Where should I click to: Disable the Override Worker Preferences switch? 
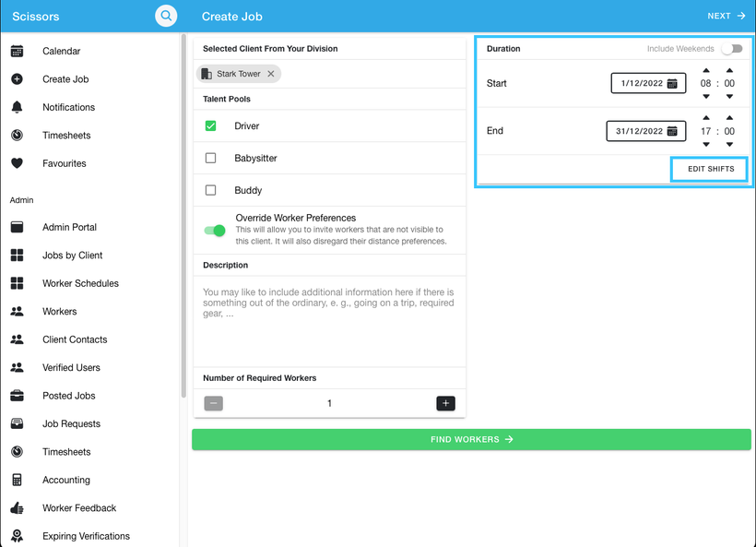tap(215, 231)
